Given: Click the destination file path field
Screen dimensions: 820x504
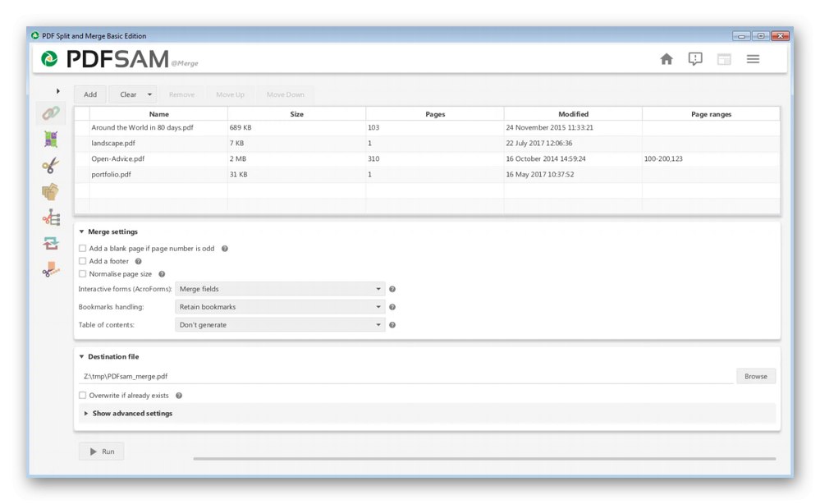Looking at the screenshot, I should (x=407, y=377).
